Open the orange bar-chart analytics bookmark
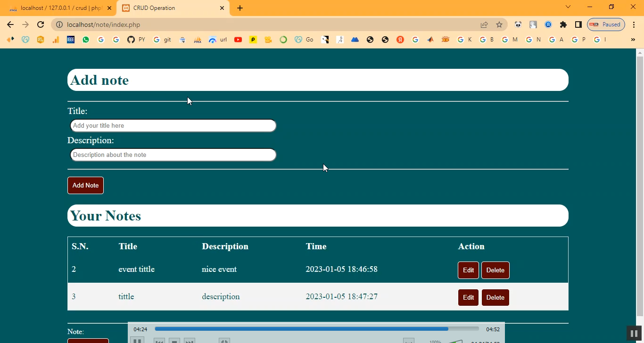 [56, 40]
